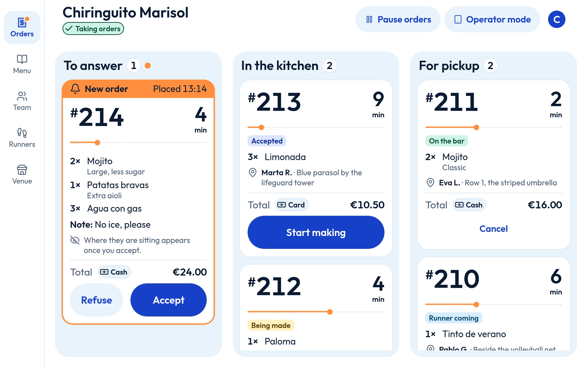Open the Runners section
Screen dimensions: 588x368
pyautogui.click(x=22, y=138)
